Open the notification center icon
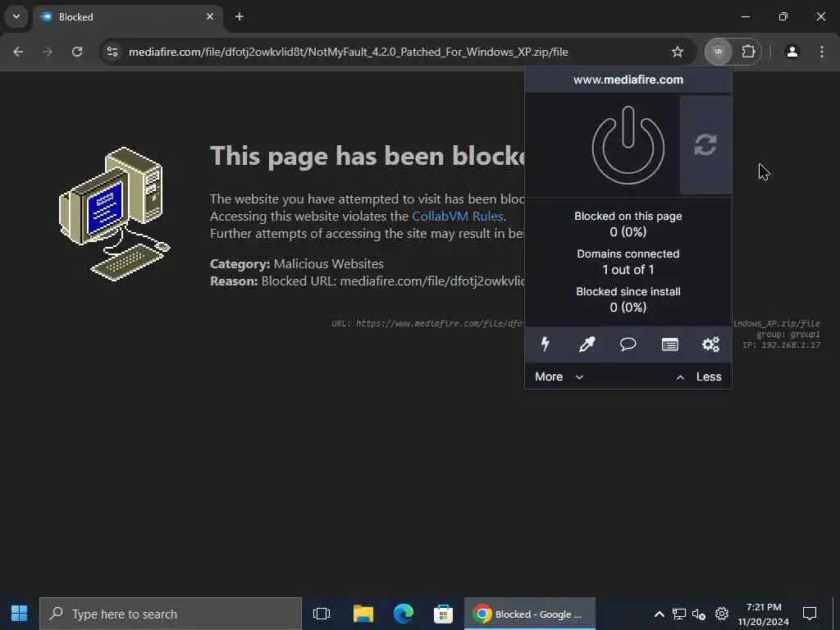Screen dimensions: 840x630 (810, 614)
